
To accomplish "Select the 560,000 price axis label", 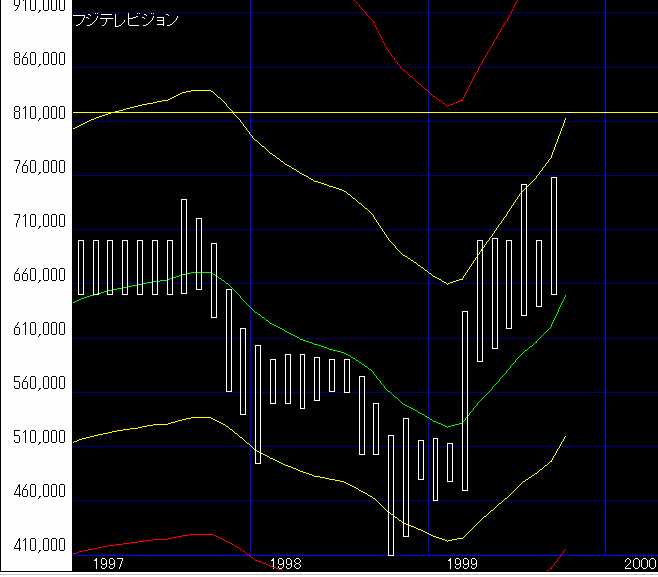I will tap(36, 384).
